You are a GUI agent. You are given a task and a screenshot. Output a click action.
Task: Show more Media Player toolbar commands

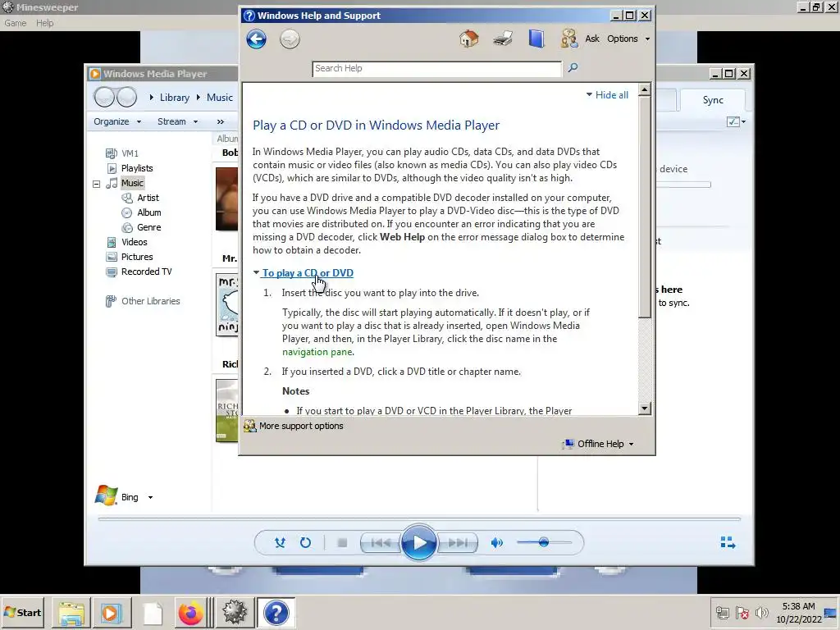pyautogui.click(x=220, y=121)
